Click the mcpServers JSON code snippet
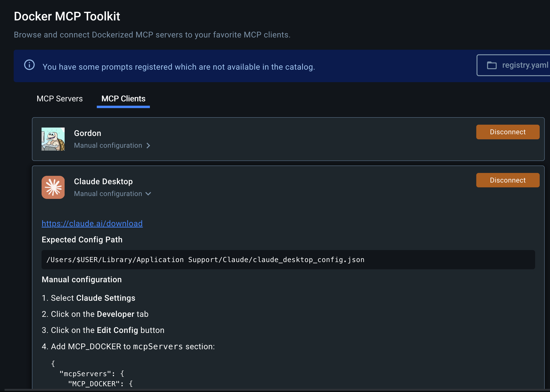Screen dimensions: 550x392 (92, 374)
